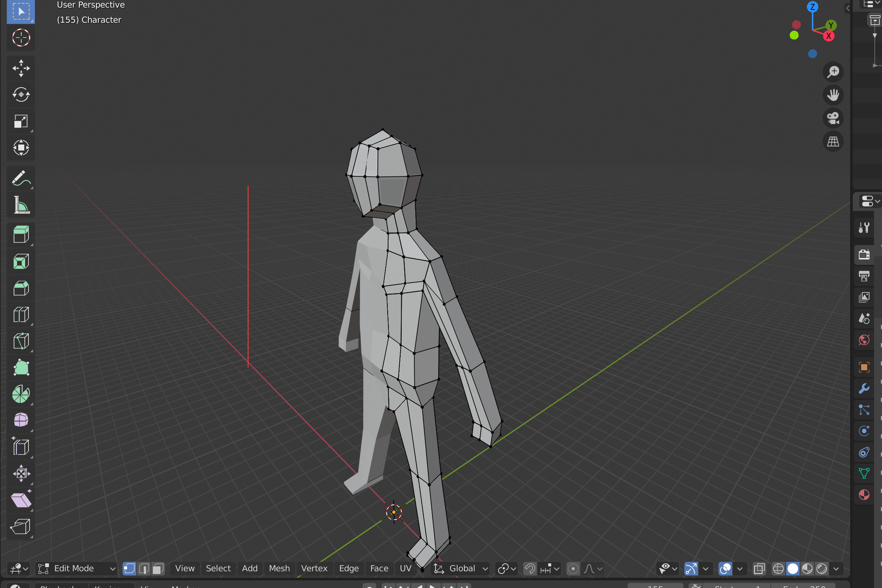
Task: Open the Modifier properties wrench tab
Action: click(x=864, y=388)
